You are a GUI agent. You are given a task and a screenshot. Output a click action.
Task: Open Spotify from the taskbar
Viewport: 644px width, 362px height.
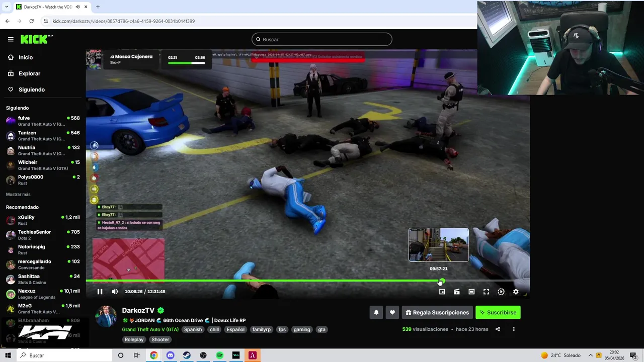point(220,355)
